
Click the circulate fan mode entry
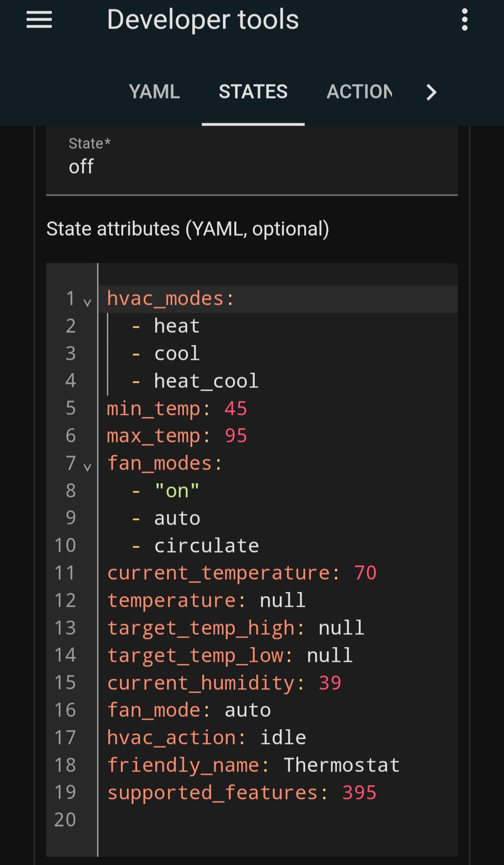coord(206,546)
